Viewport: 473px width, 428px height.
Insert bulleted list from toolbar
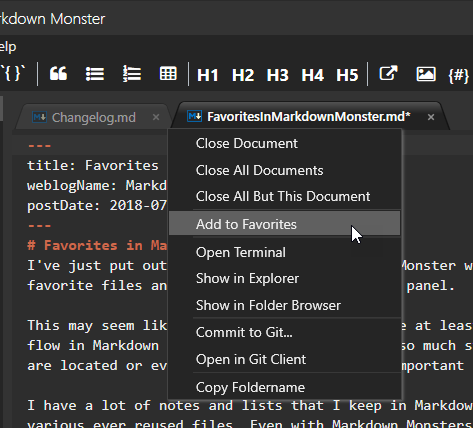pyautogui.click(x=95, y=74)
